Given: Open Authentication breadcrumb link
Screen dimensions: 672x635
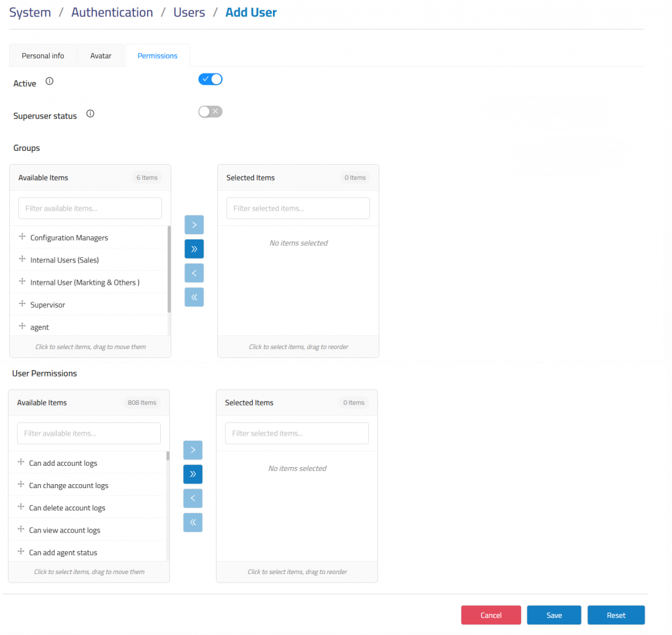Looking at the screenshot, I should pos(112,12).
